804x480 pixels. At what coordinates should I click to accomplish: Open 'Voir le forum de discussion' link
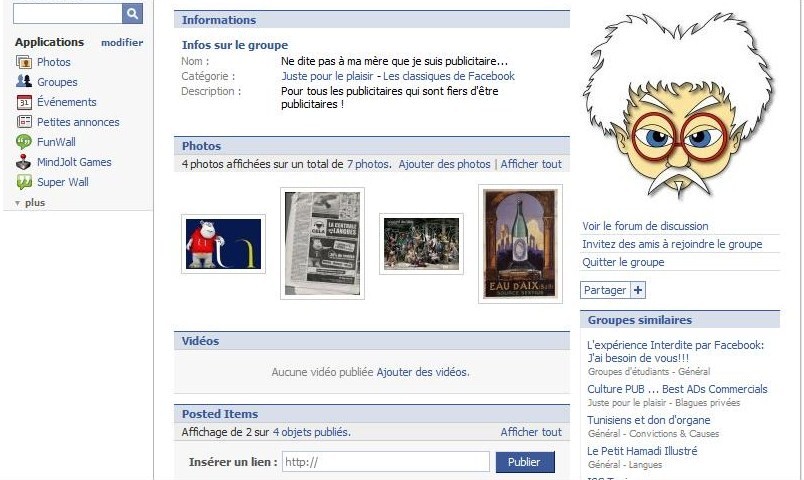point(645,226)
